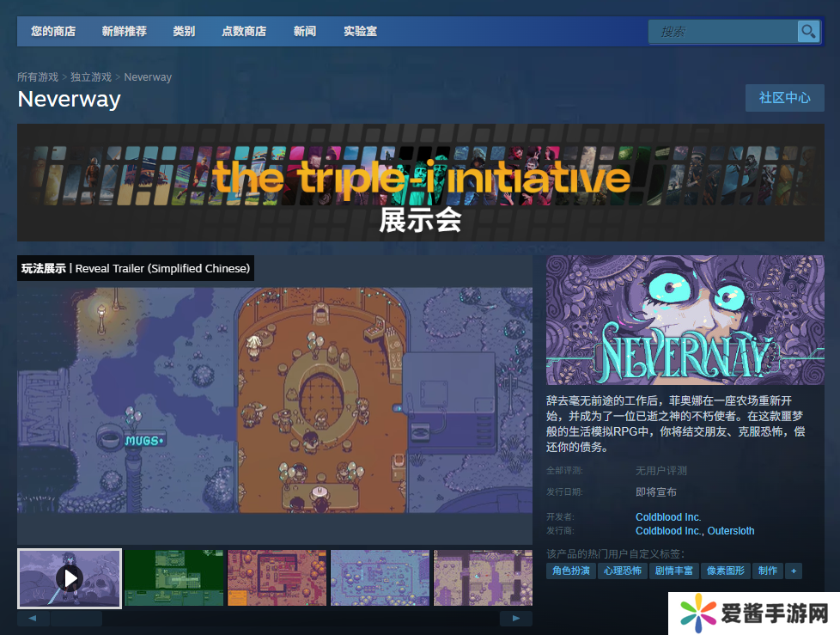
Task: Open the 实验室 menu item
Action: tap(360, 32)
